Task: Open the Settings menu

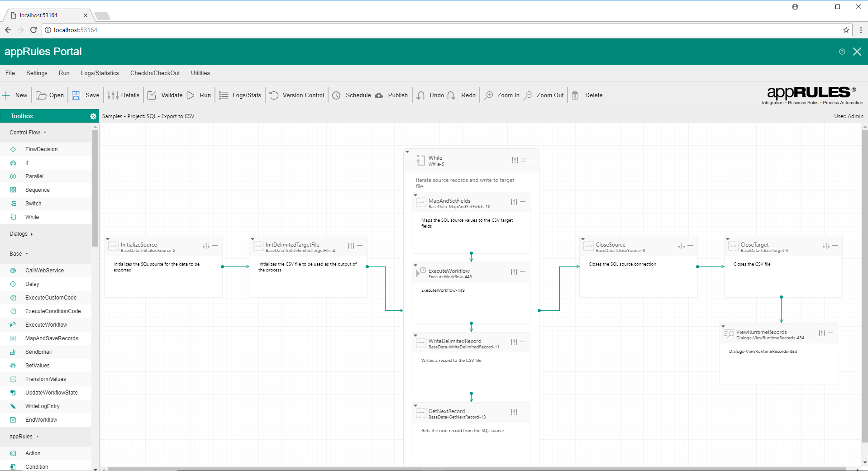Action: point(37,73)
